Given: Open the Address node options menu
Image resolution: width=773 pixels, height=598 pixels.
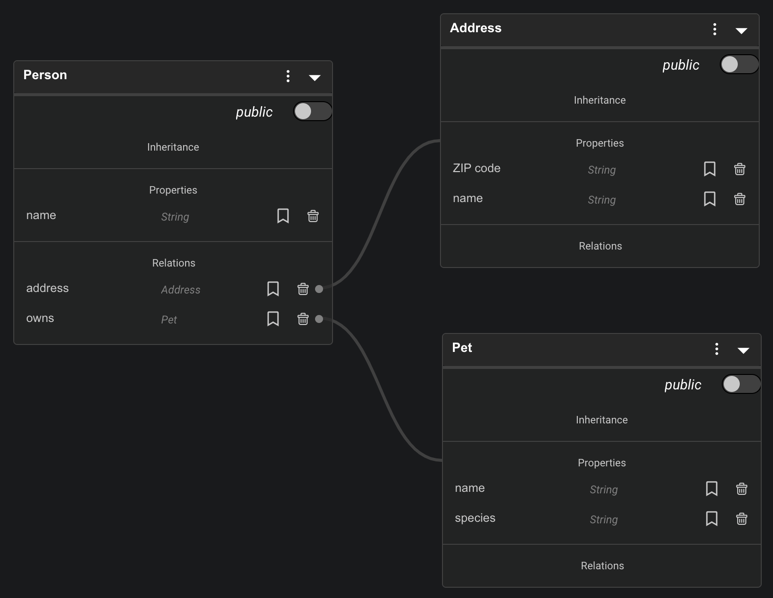Looking at the screenshot, I should (715, 30).
